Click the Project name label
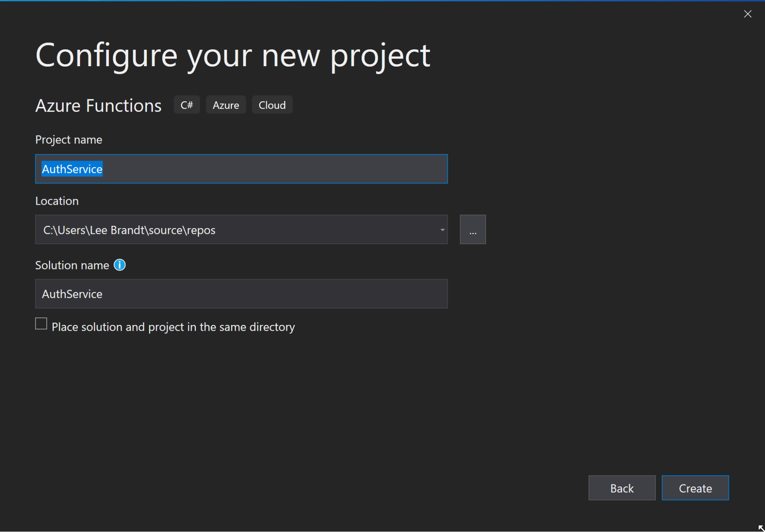765x532 pixels. tap(69, 140)
